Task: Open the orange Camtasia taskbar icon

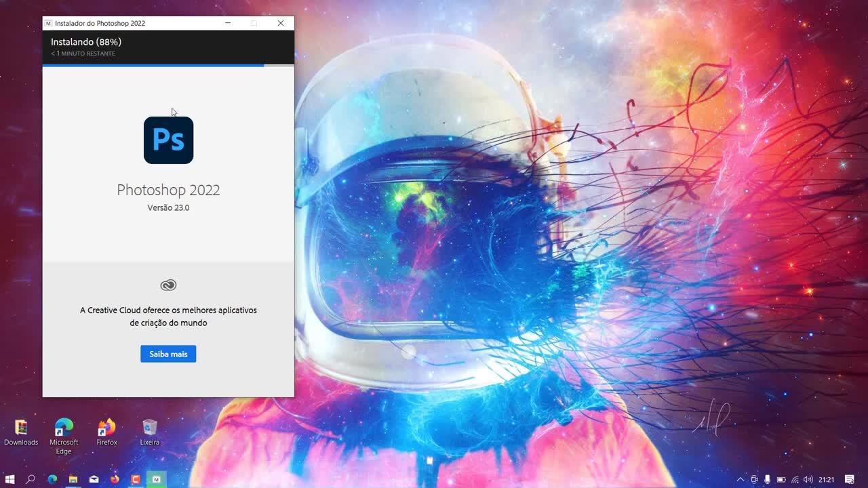Action: (136, 479)
